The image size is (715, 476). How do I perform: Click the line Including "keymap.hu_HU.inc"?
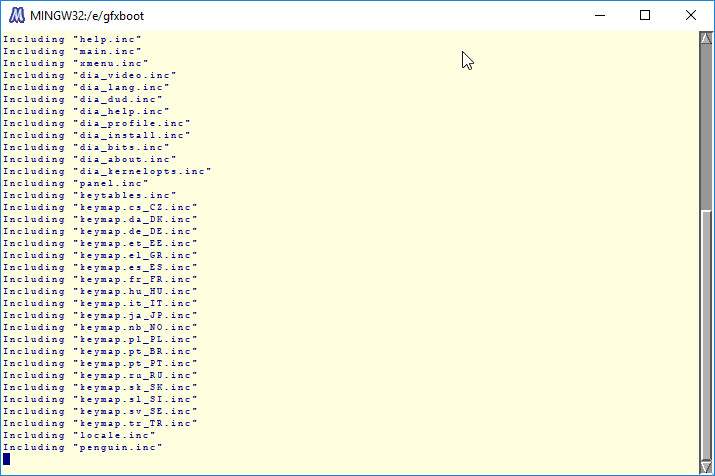(x=100, y=291)
